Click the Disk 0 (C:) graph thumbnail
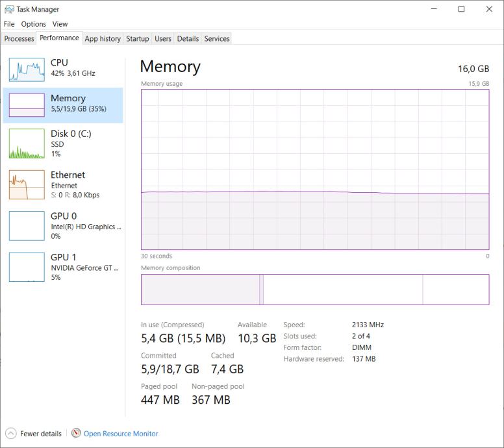 coord(26,143)
